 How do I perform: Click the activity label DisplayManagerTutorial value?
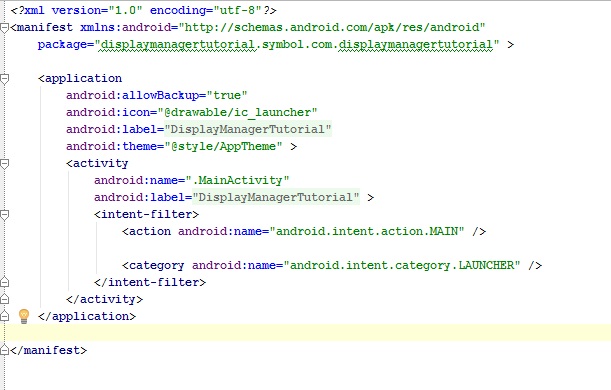tap(276, 198)
